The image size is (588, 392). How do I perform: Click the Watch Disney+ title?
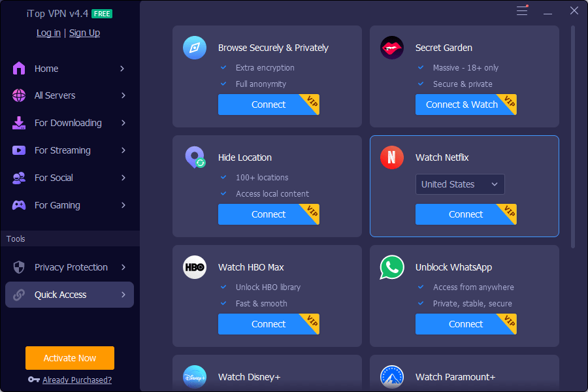249,377
